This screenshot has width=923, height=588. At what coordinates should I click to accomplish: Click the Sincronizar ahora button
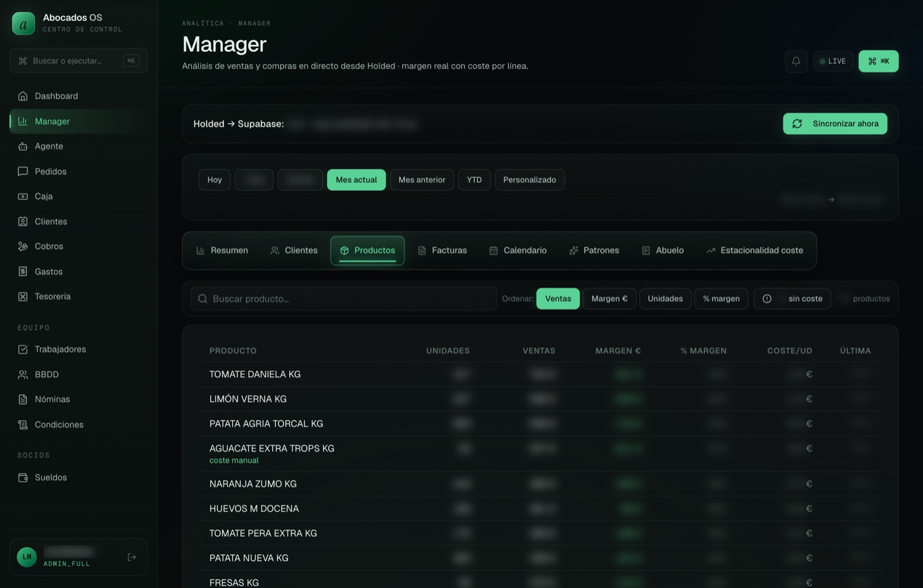pos(835,124)
